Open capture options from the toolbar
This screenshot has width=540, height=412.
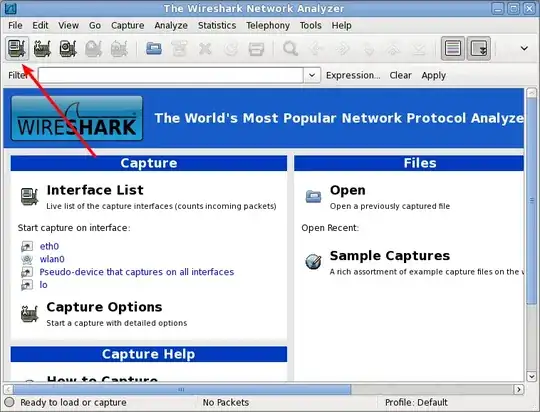point(42,48)
